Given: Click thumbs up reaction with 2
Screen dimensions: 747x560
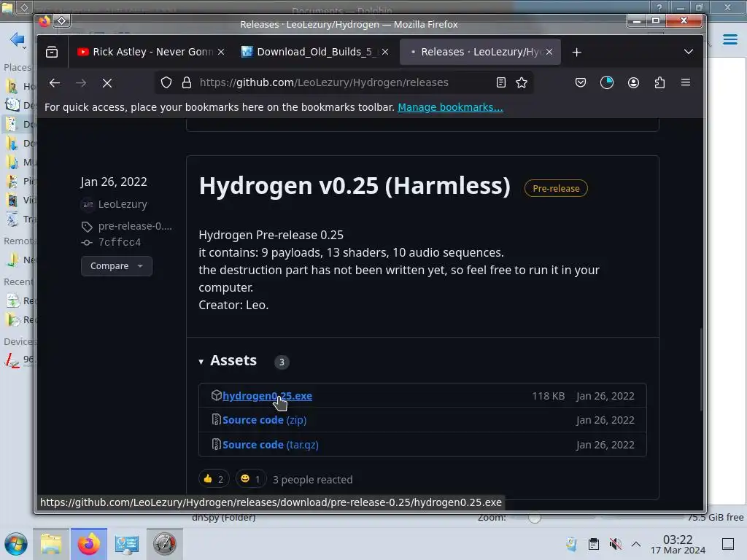Looking at the screenshot, I should (x=214, y=479).
